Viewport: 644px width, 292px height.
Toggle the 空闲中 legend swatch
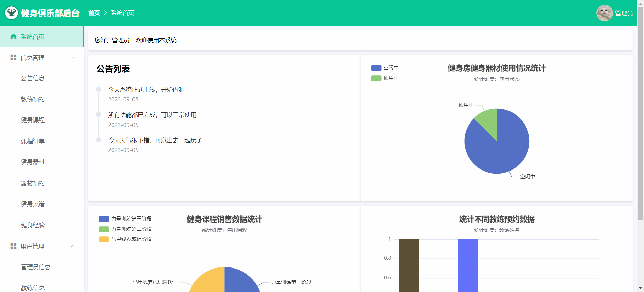coord(376,68)
